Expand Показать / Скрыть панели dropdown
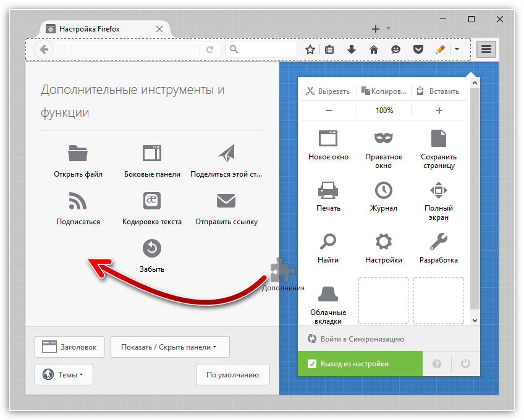The height and width of the screenshot is (420, 524). pyautogui.click(x=170, y=347)
